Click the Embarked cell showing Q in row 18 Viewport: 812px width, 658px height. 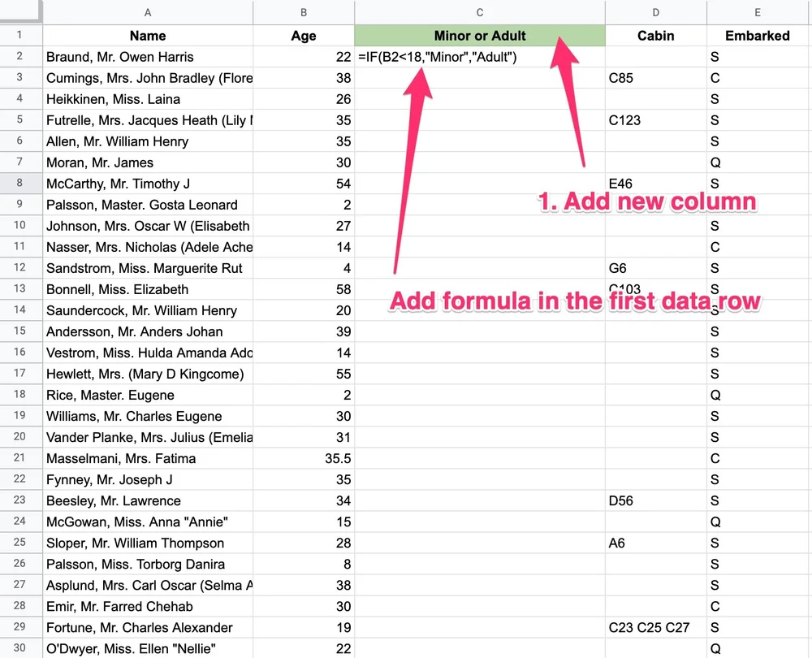click(758, 395)
